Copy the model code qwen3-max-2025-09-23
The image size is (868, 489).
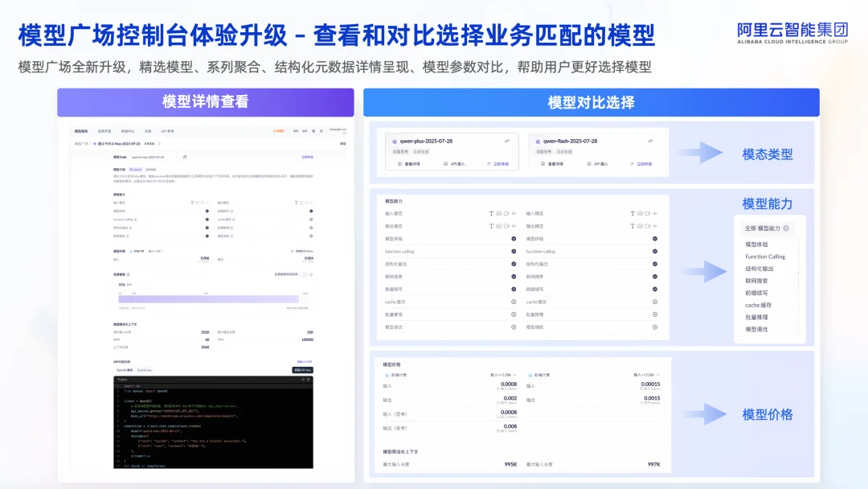pos(185,157)
